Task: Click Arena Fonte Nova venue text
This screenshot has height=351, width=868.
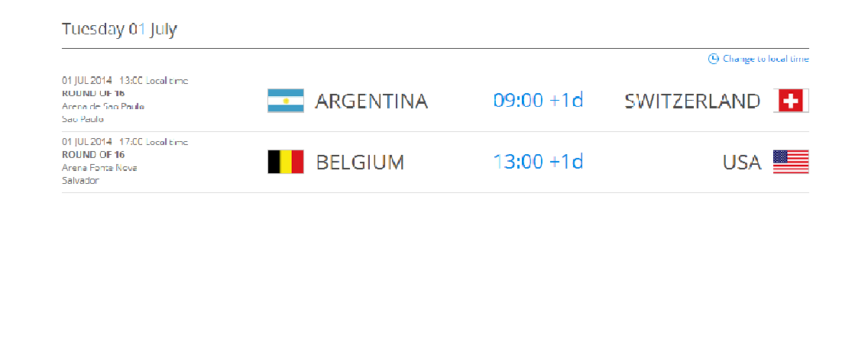Action: click(99, 167)
